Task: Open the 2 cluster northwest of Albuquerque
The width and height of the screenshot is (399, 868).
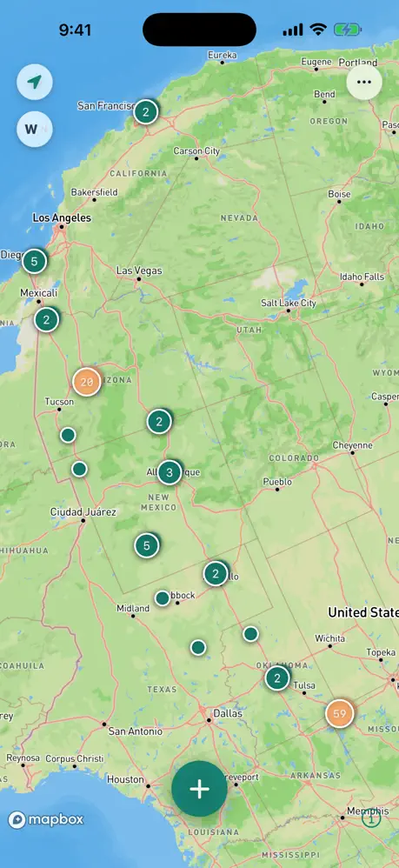Action: coord(159,422)
